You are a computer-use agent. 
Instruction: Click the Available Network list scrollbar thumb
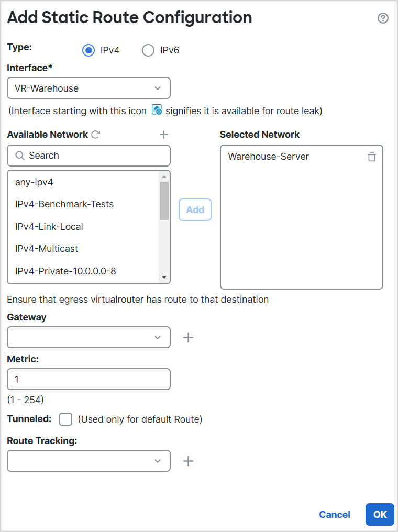164,201
